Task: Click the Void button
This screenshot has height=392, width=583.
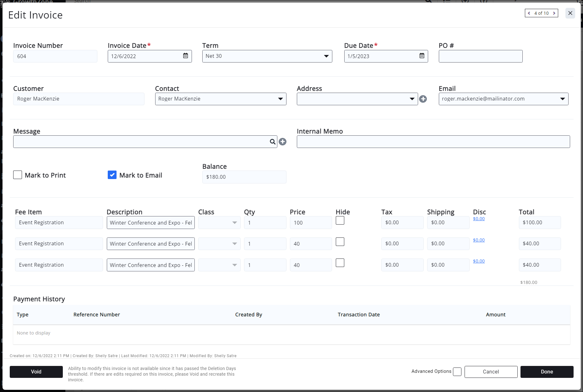Action: pos(36,372)
